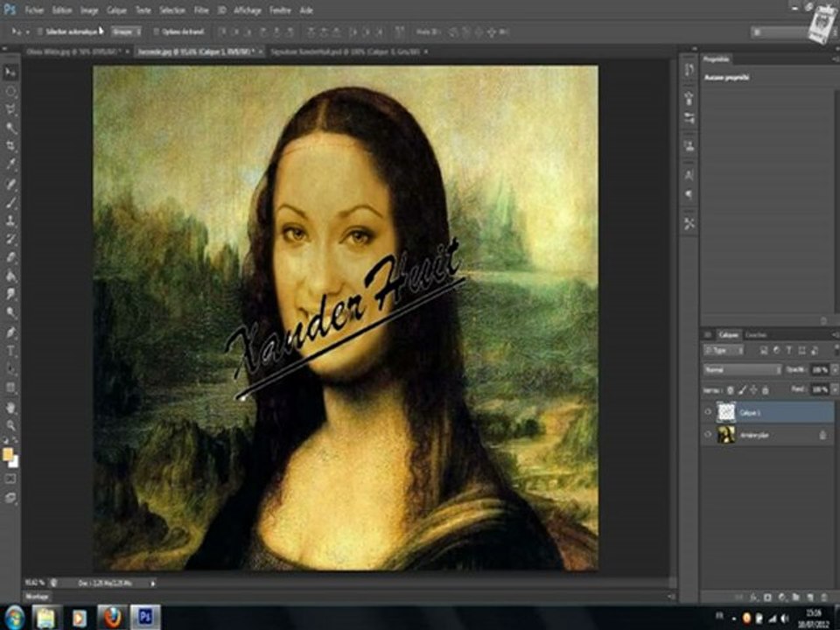Toggle Quick Mask mode in toolbar
840x630 pixels.
coord(10,479)
